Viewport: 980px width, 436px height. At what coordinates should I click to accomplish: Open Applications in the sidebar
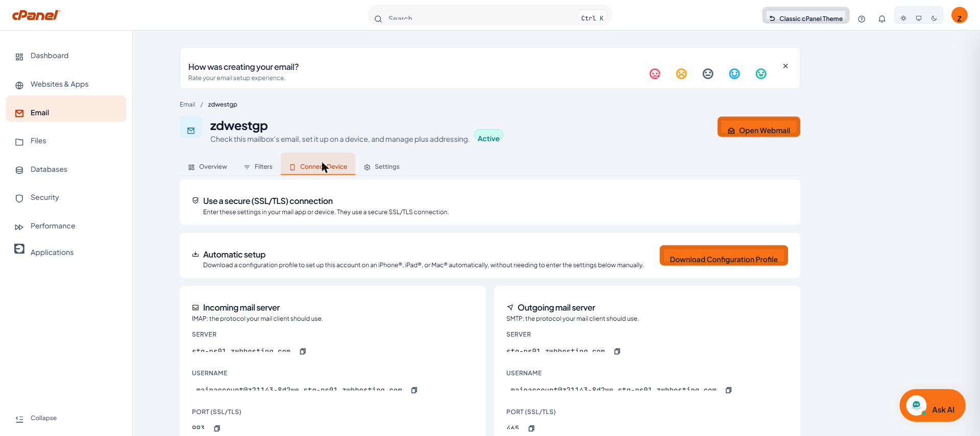[x=66, y=252]
